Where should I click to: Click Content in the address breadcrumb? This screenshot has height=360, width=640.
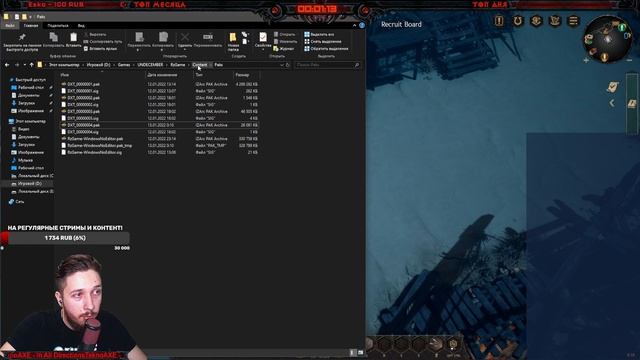(200, 65)
